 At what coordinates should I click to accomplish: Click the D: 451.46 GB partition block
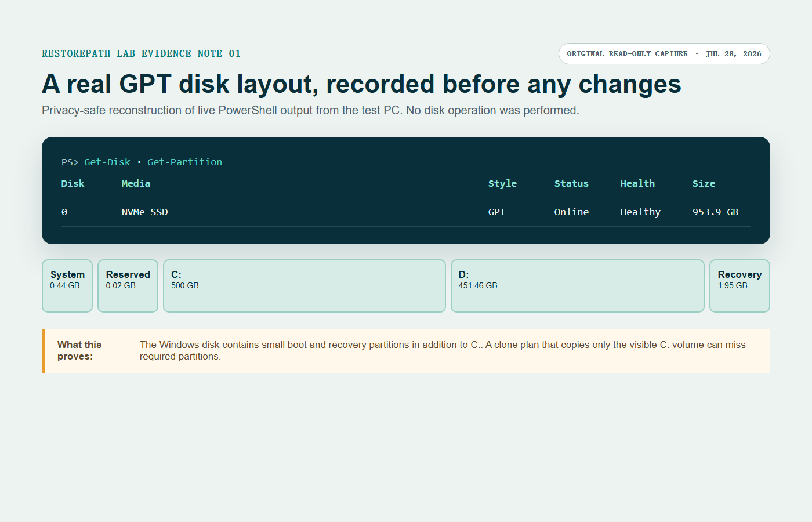pos(578,286)
